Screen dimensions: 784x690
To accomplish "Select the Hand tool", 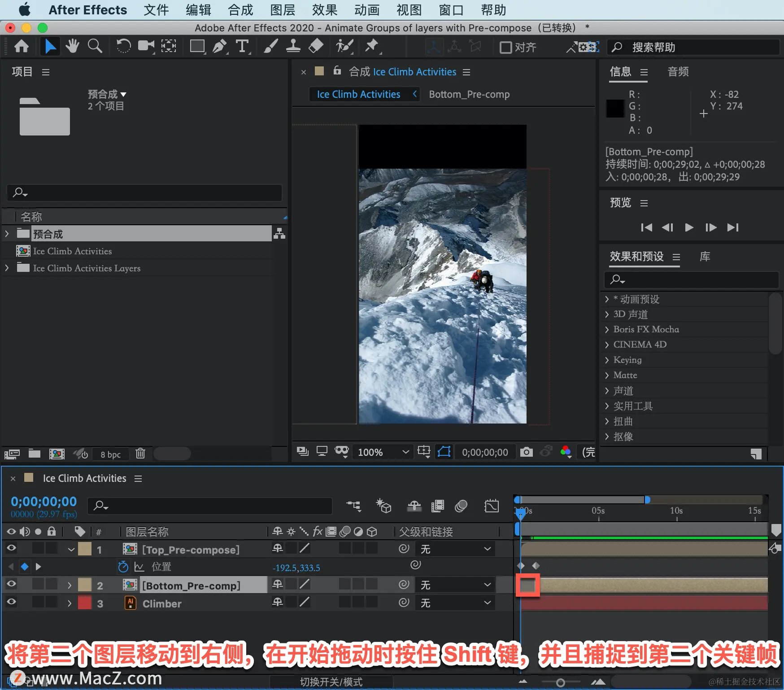I will click(x=72, y=46).
